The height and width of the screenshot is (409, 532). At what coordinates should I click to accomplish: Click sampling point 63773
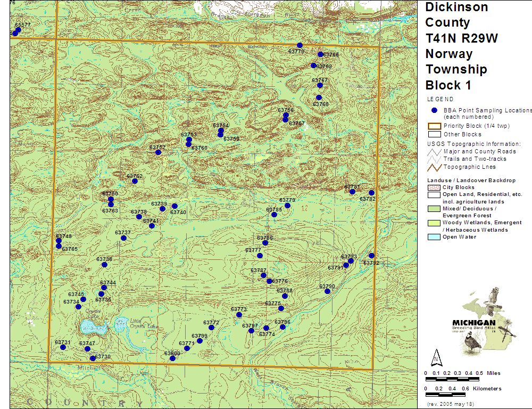click(x=239, y=315)
